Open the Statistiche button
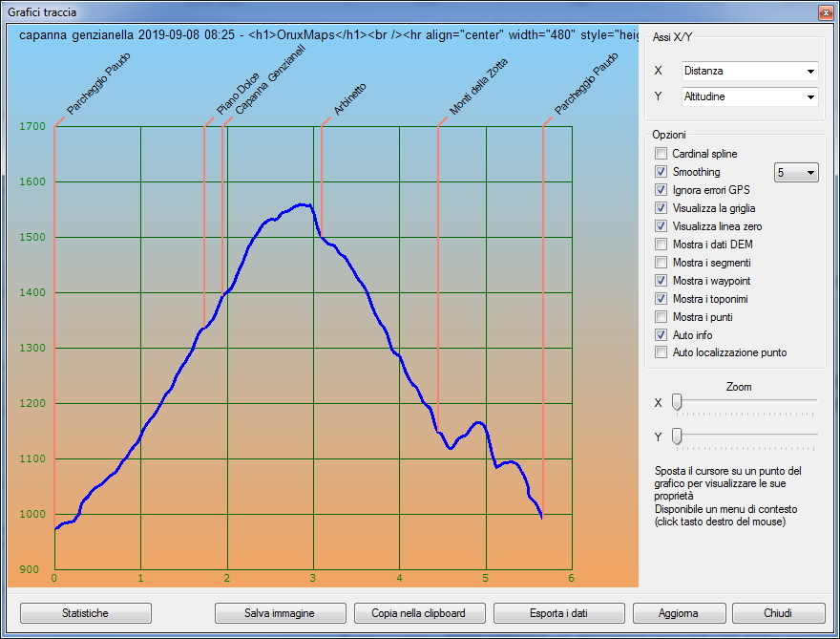This screenshot has width=840, height=639. pyautogui.click(x=85, y=613)
